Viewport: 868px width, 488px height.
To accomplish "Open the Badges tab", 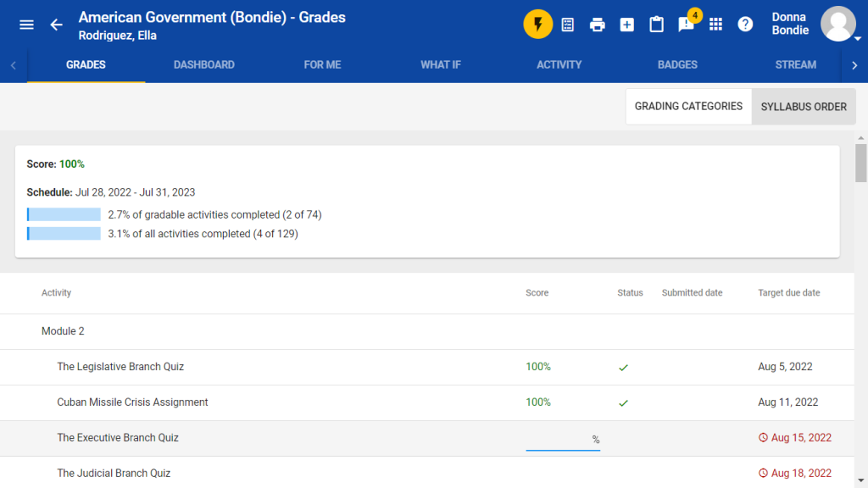I will [x=677, y=65].
